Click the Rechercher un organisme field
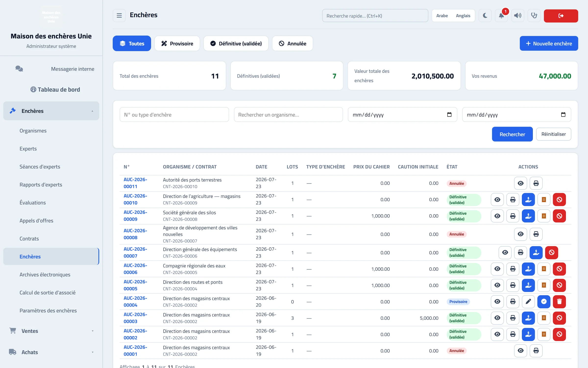This screenshot has height=368, width=588. (x=288, y=115)
